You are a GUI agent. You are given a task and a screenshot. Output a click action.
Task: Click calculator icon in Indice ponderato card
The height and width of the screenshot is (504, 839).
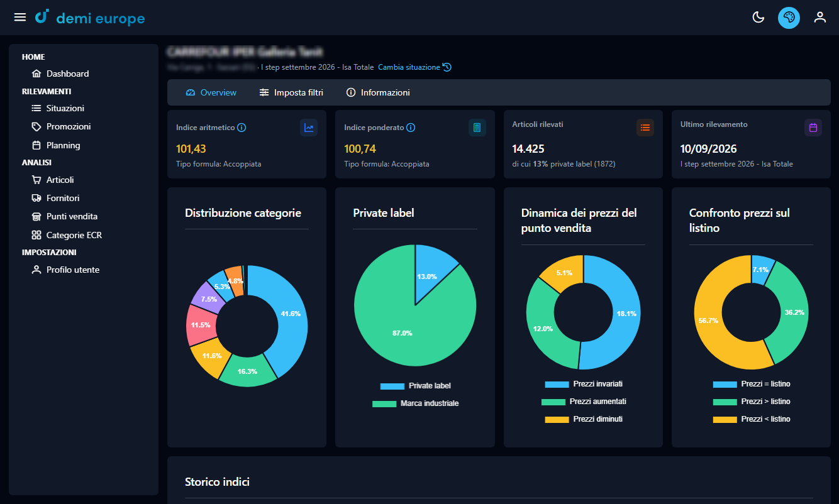click(477, 128)
